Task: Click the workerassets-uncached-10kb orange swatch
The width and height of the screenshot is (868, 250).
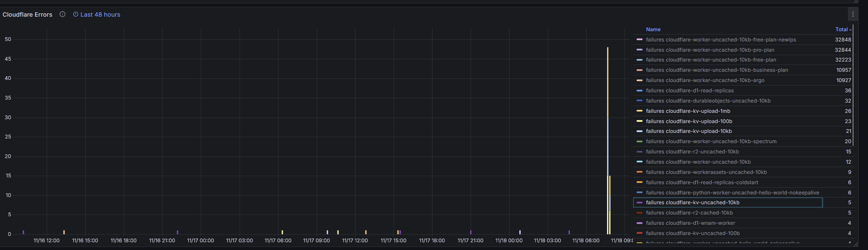Action: coord(640,172)
